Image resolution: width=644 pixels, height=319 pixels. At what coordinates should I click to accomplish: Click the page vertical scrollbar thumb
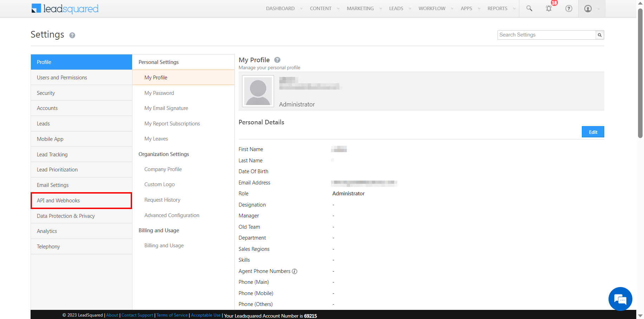coord(640,74)
